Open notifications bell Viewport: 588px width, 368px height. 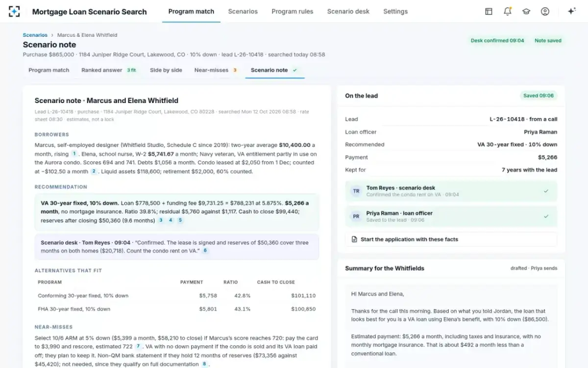(508, 11)
